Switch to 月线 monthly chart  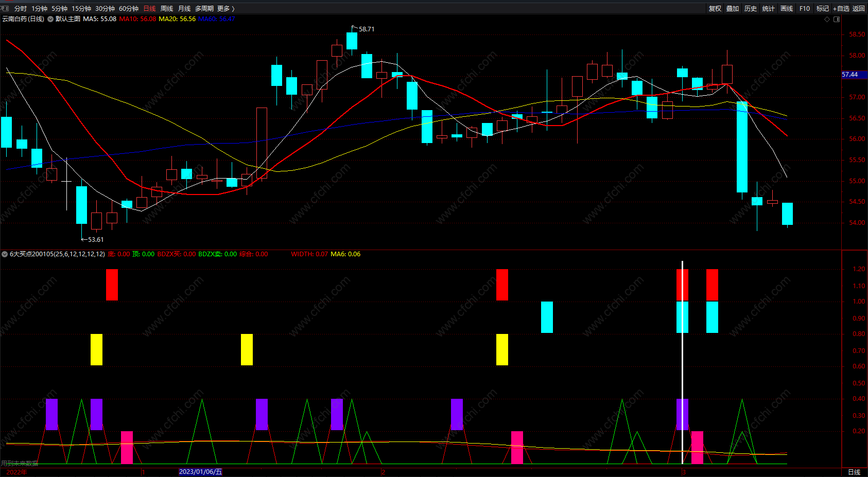point(184,9)
